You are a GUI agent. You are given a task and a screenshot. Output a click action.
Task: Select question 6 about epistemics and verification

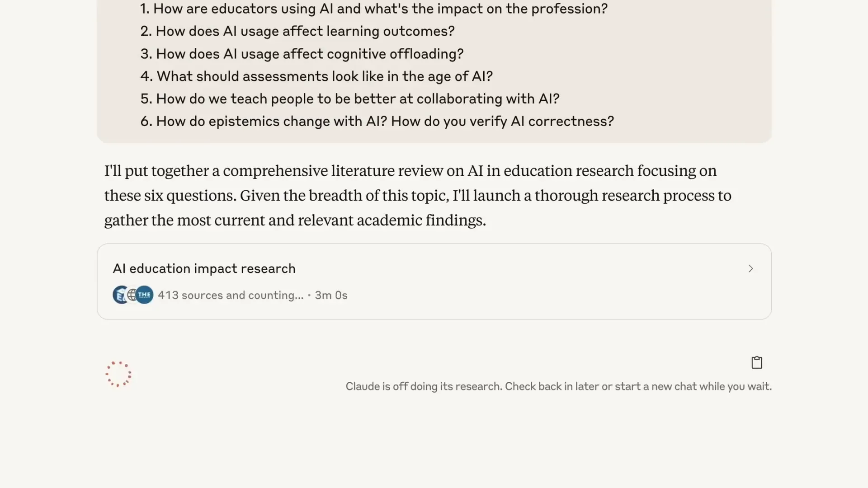tap(377, 122)
